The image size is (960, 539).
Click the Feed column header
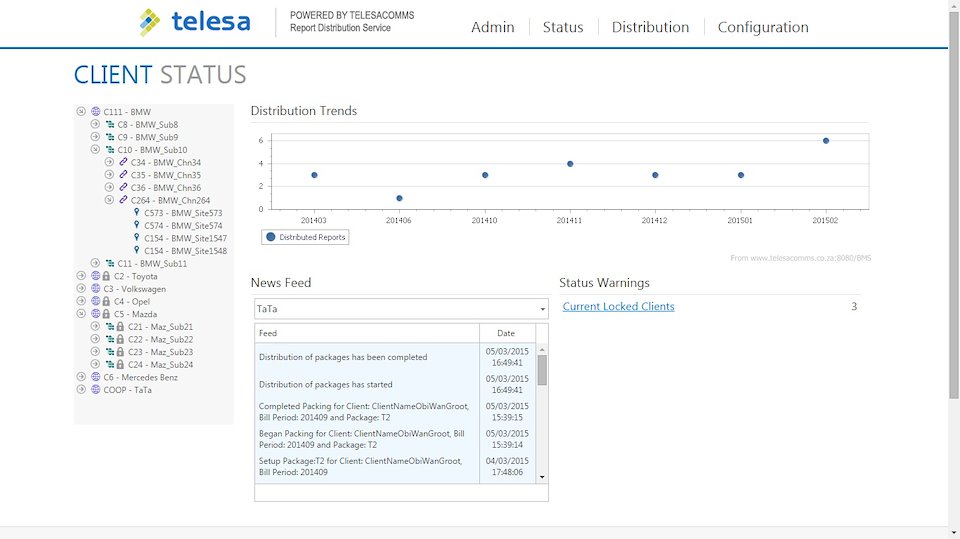coord(367,333)
